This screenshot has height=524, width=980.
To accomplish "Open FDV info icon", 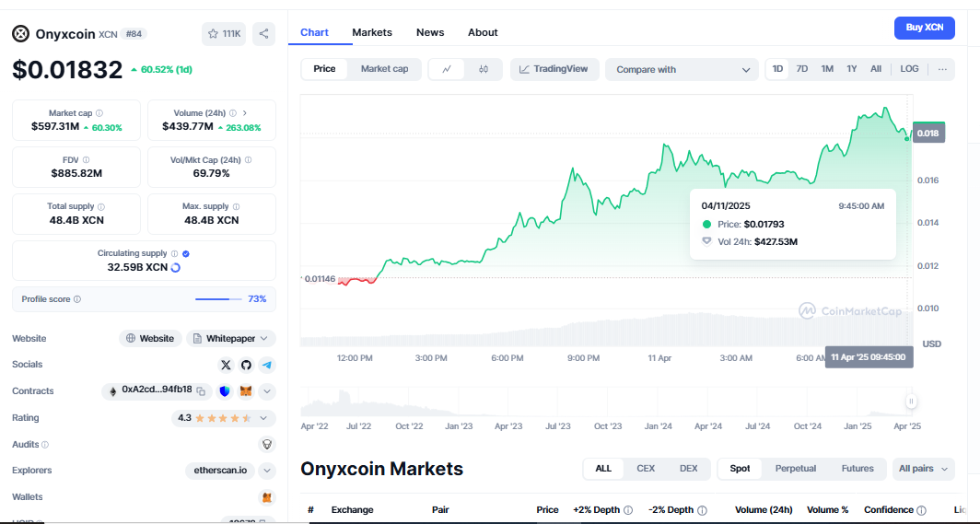I will (86, 160).
